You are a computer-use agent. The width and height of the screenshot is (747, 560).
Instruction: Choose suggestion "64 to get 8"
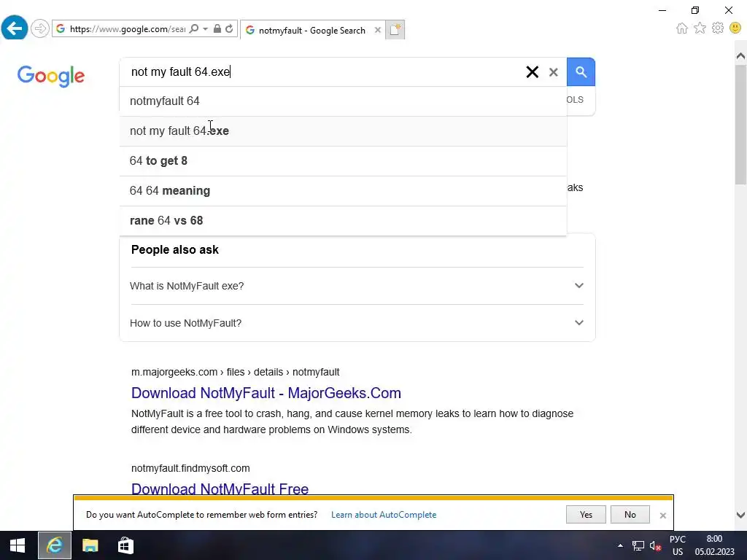[343, 161]
